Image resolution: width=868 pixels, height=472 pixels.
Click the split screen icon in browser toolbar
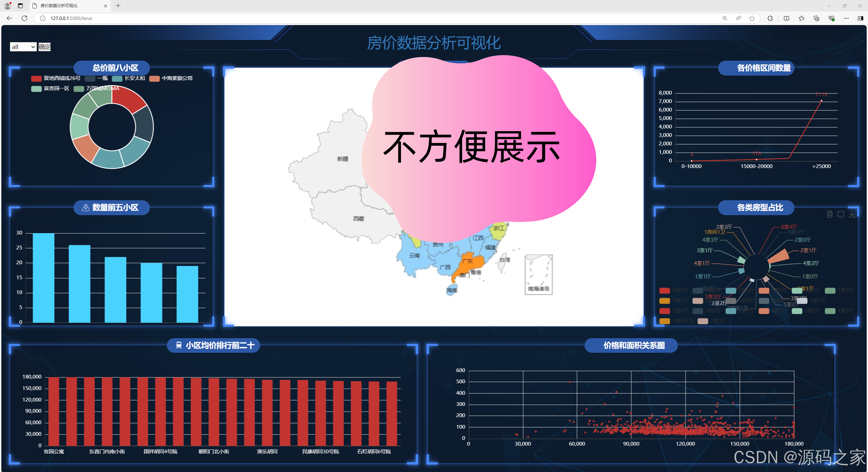tap(786, 18)
